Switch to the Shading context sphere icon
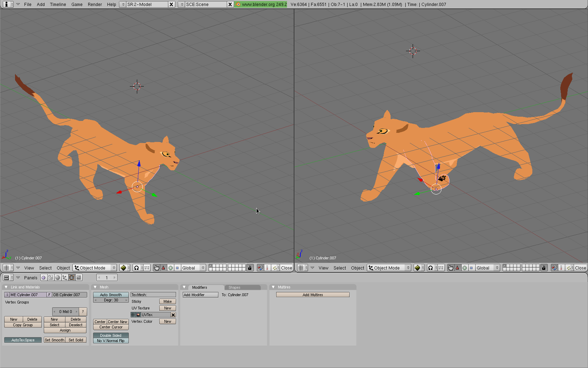The height and width of the screenshot is (368, 588). point(58,278)
